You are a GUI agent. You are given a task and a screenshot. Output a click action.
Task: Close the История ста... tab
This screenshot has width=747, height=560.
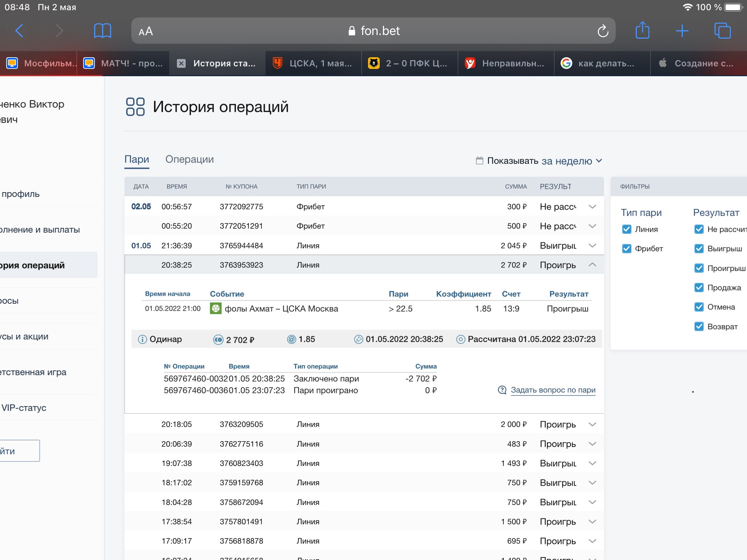coord(181,63)
